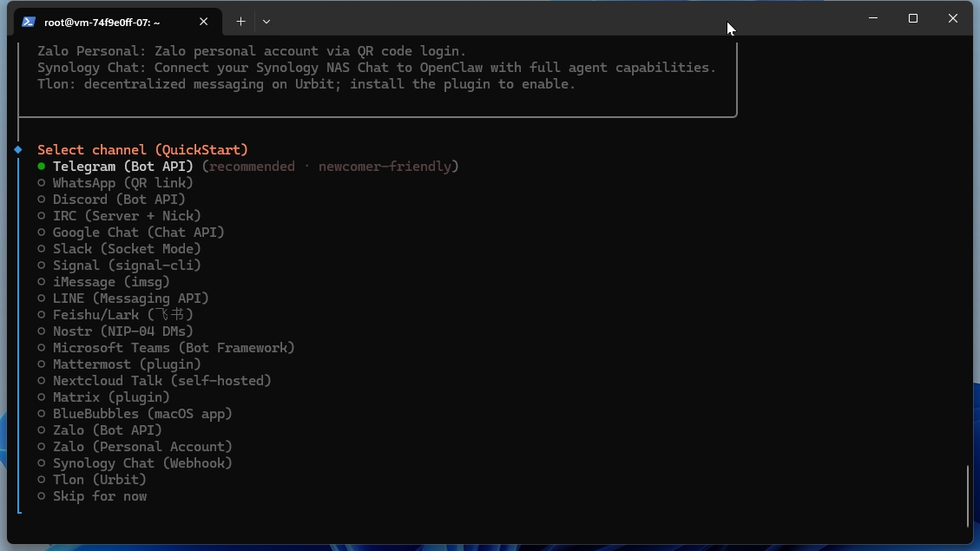The height and width of the screenshot is (551, 980).
Task: Click the Nostr (NIP-04 DMs) row
Action: tap(115, 331)
